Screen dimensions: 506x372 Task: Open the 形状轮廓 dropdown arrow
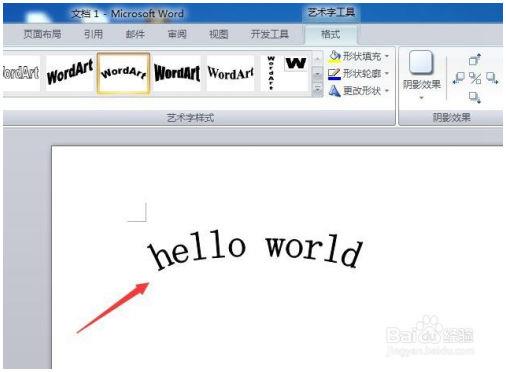pos(387,73)
